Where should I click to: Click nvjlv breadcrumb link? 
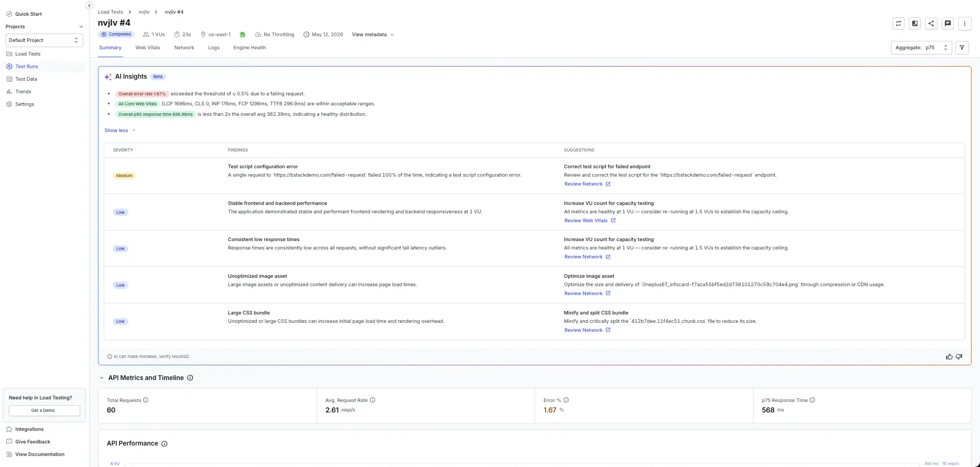coord(144,12)
